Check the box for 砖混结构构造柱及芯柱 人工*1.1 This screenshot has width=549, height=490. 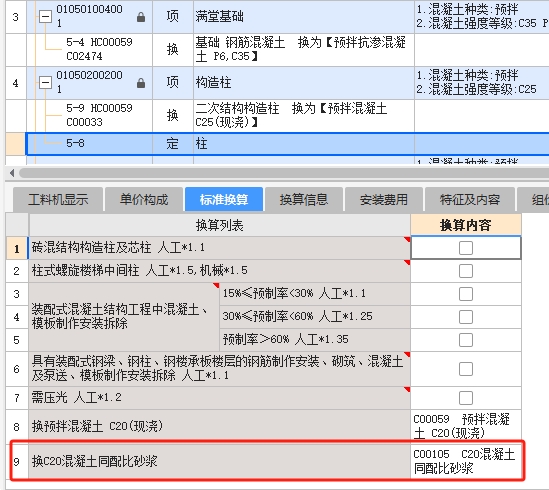coord(466,248)
